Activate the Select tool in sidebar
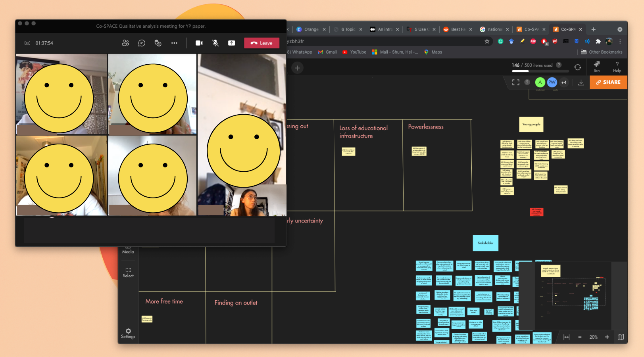This screenshot has height=357, width=644. point(128,273)
